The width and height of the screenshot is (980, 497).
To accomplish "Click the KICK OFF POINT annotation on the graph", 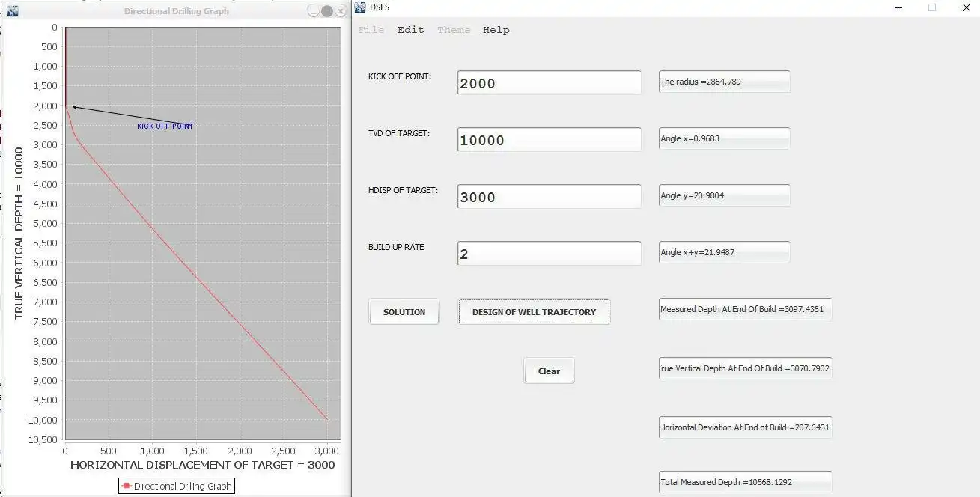I will coord(165,126).
